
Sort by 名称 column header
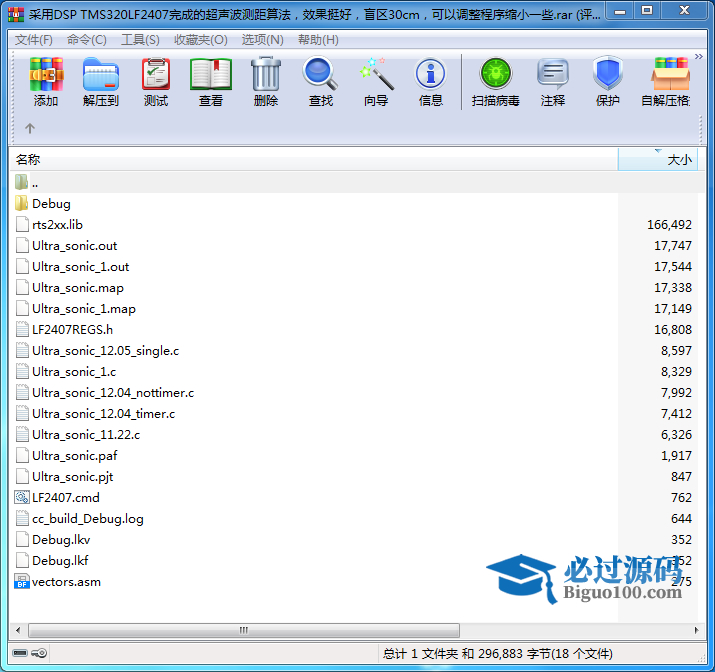coord(28,160)
